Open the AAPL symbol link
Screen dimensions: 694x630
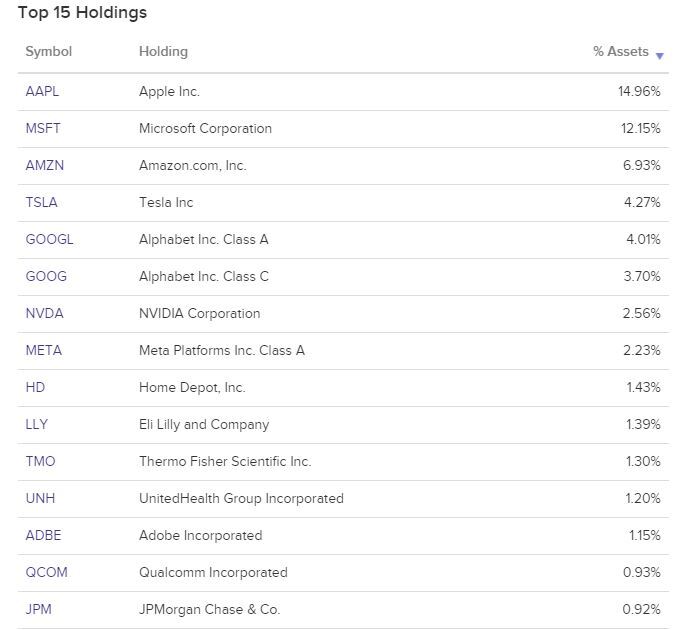[42, 91]
